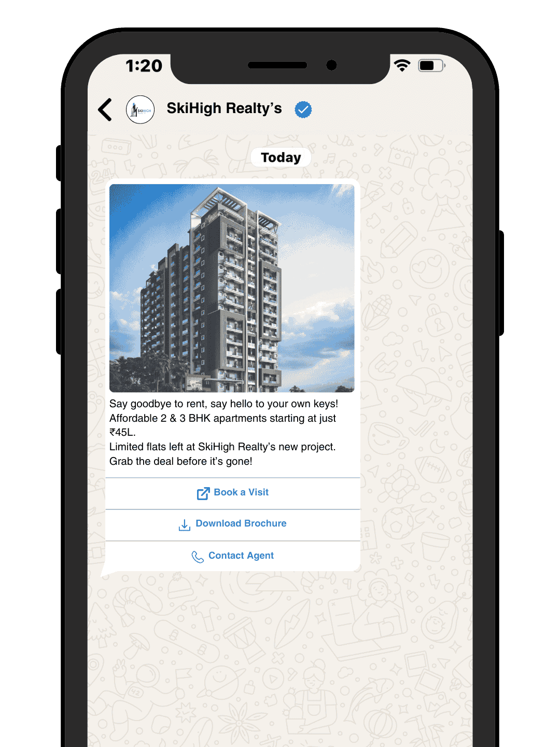Viewport: 560px width, 747px height.
Task: Click the ₹45L price text
Action: 122,432
